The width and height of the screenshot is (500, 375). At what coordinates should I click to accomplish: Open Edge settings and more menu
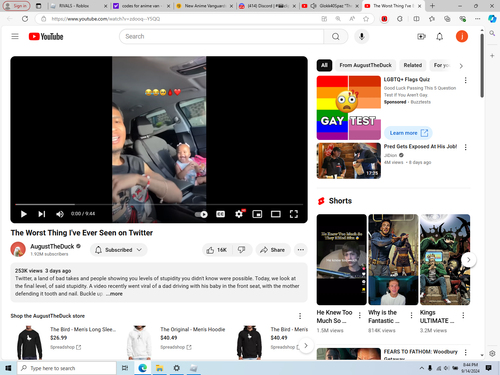click(478, 19)
